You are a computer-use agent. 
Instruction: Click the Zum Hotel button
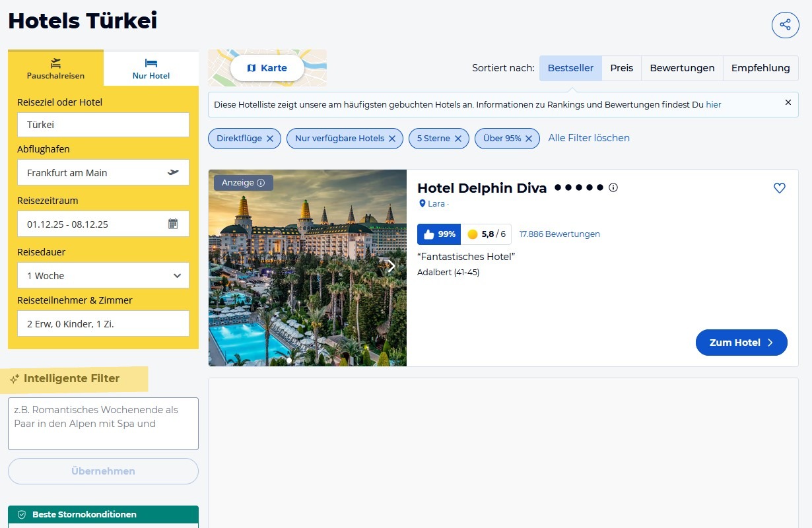741,343
